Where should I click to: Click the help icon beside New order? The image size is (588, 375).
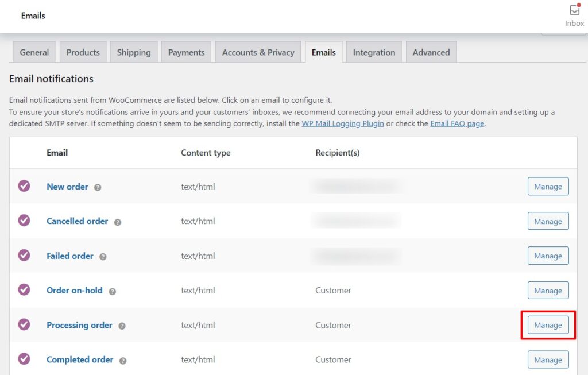tap(99, 187)
